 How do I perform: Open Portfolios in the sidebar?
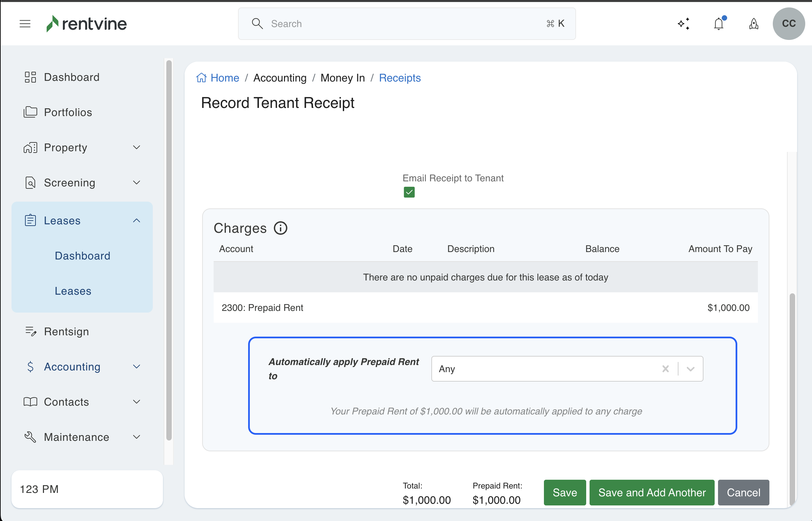68,112
